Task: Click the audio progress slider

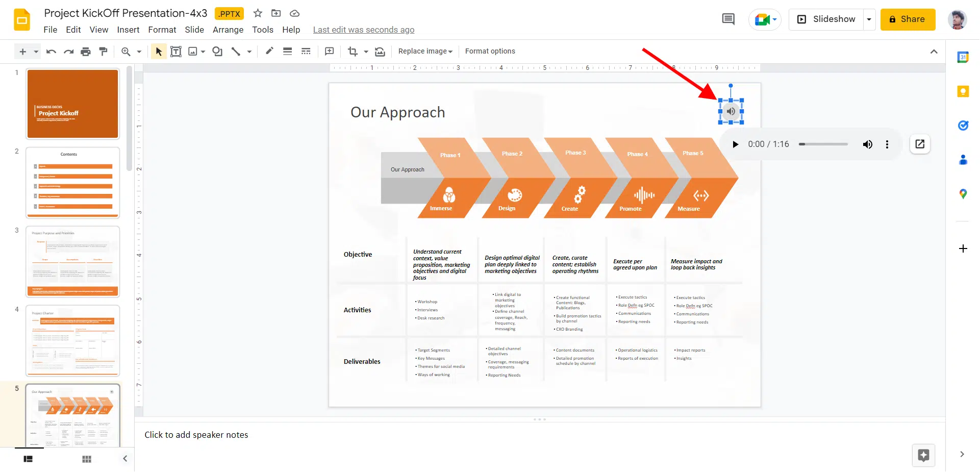Action: pyautogui.click(x=823, y=144)
